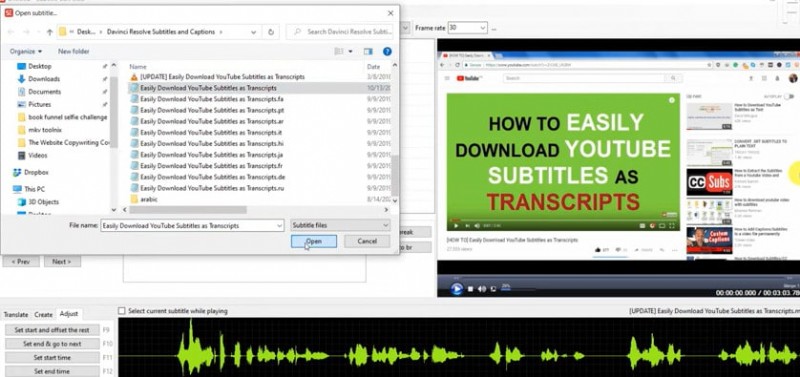Enable 'Select current subtitle while playing'

pyautogui.click(x=121, y=311)
